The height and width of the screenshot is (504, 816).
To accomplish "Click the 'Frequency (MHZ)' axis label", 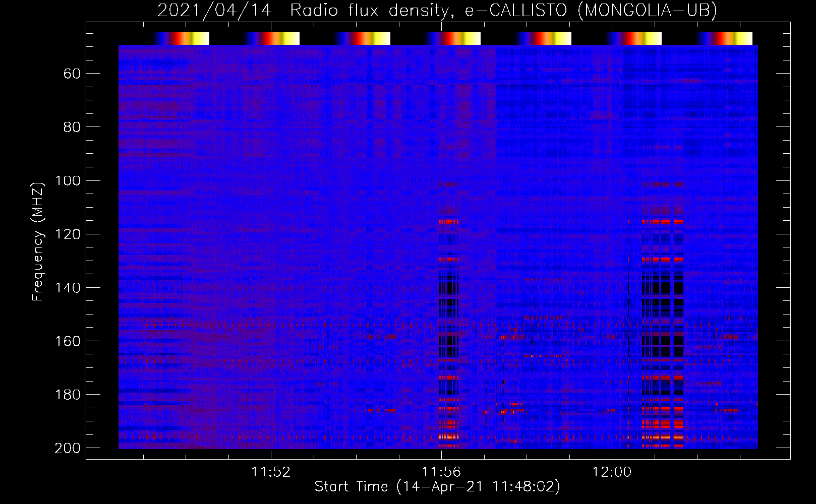I will 38,241.
